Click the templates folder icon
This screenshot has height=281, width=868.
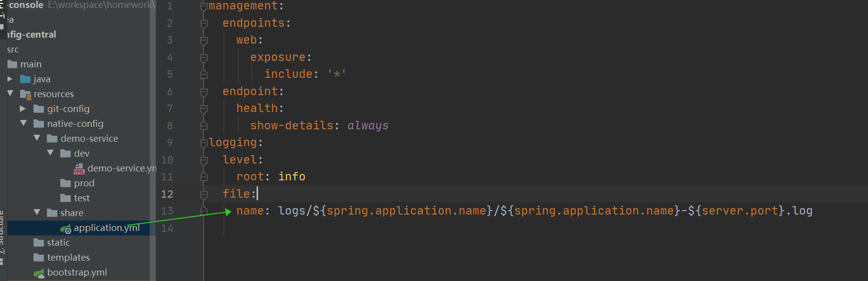click(x=39, y=258)
